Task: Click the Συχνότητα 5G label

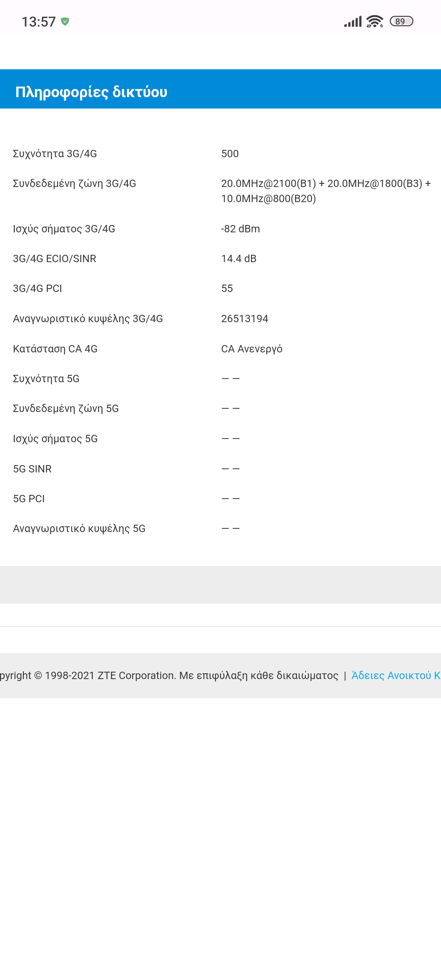Action: pos(46,379)
